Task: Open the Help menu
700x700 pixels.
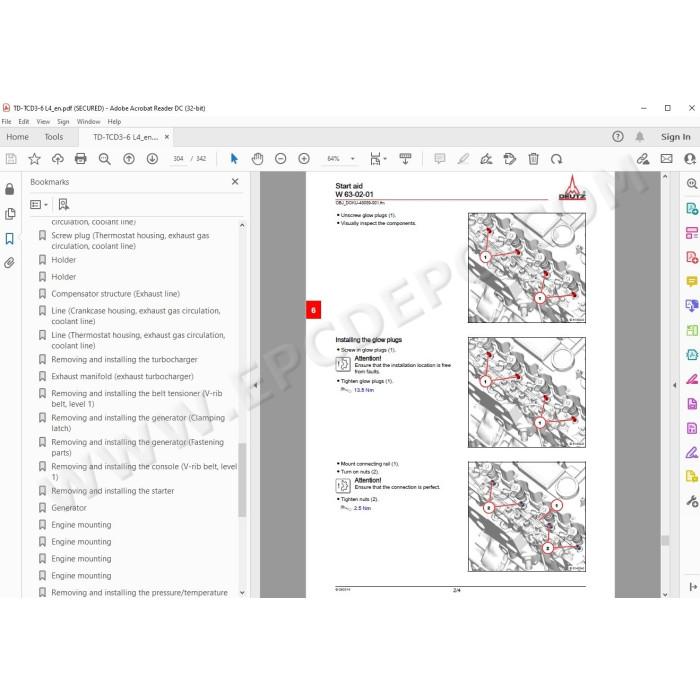Action: coord(114,121)
